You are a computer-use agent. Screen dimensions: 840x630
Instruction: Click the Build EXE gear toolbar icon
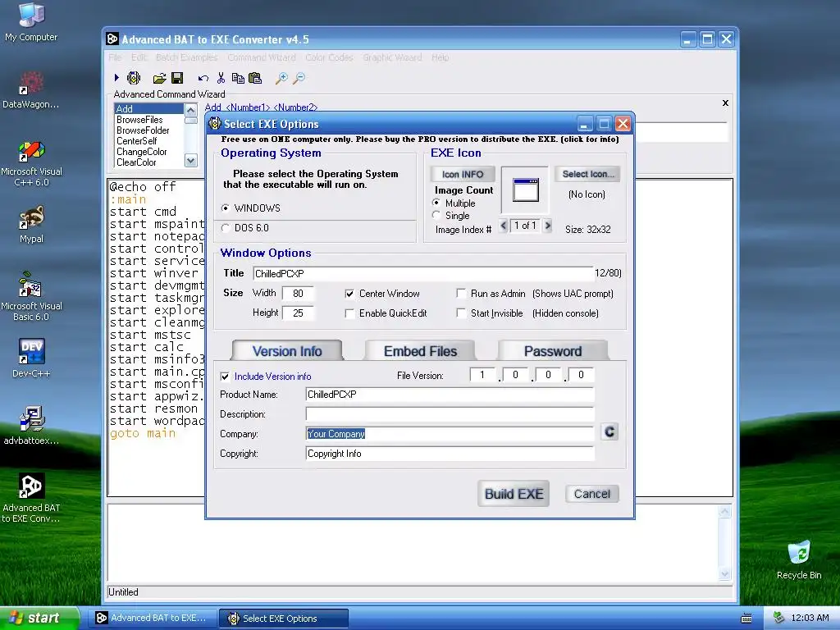[x=134, y=78]
